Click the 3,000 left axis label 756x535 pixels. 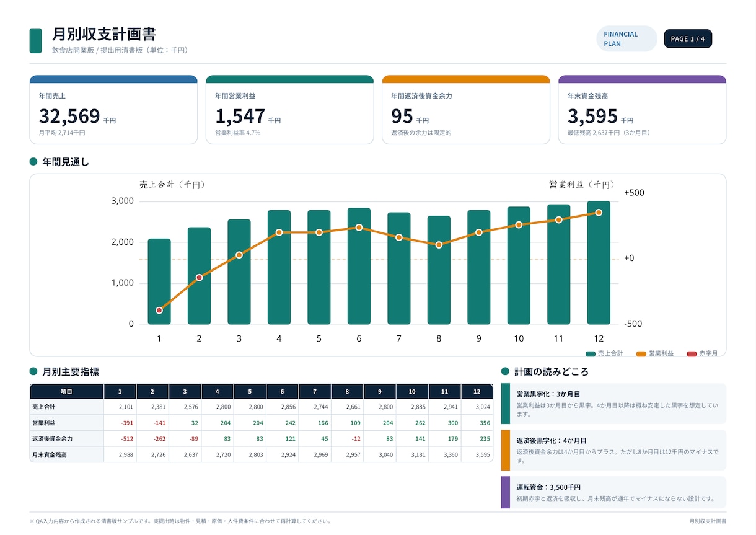(123, 201)
